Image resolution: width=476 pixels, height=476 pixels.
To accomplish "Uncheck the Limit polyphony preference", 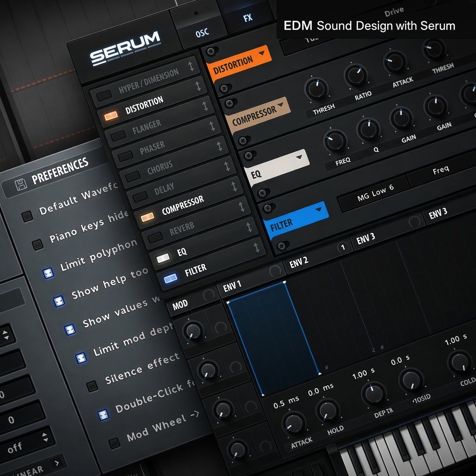I will pos(48,273).
